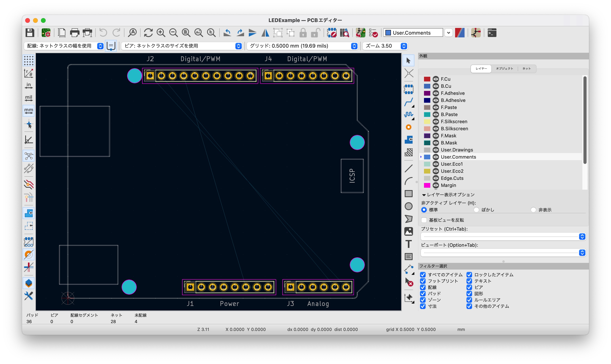Select the Route tracks tool
611x364 pixels.
click(x=409, y=102)
